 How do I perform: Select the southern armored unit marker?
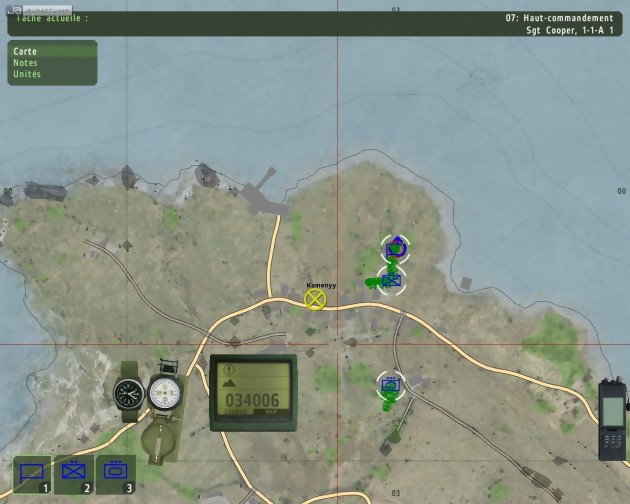390,385
